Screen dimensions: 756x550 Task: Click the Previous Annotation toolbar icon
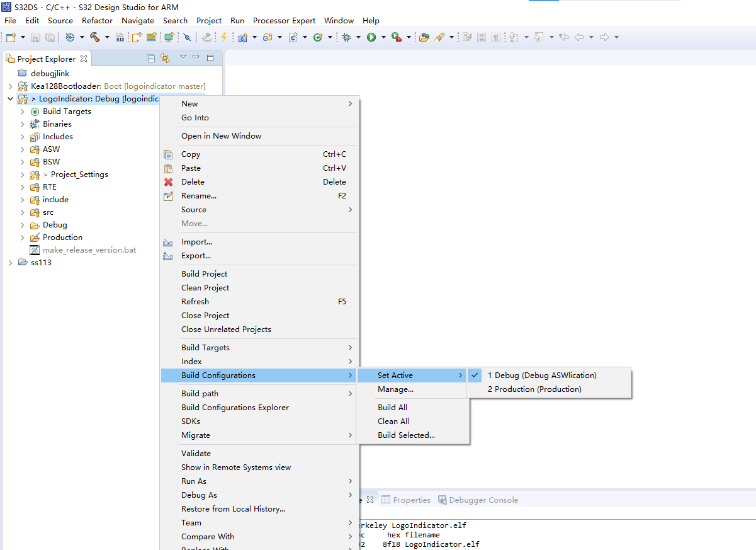pyautogui.click(x=539, y=37)
